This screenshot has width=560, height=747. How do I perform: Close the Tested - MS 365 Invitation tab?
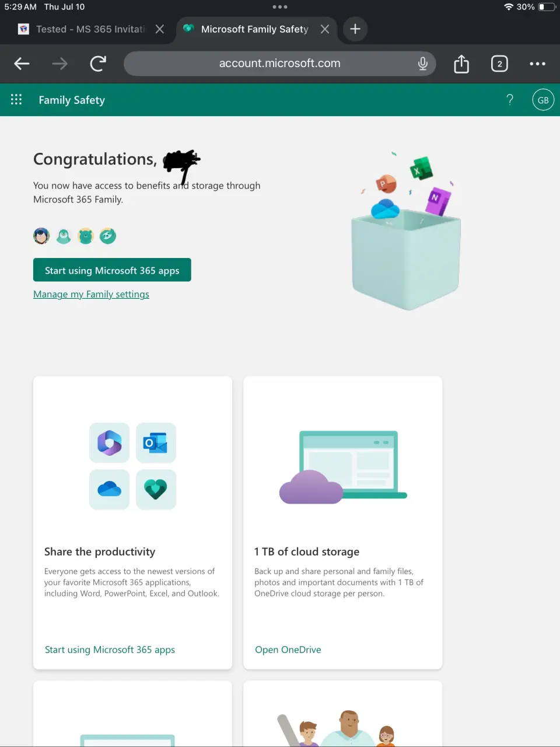pyautogui.click(x=160, y=29)
